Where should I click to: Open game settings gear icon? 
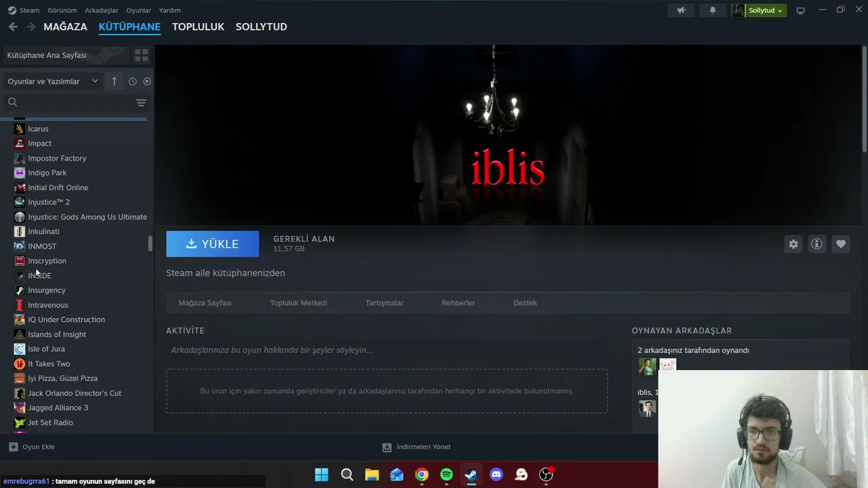(x=793, y=244)
